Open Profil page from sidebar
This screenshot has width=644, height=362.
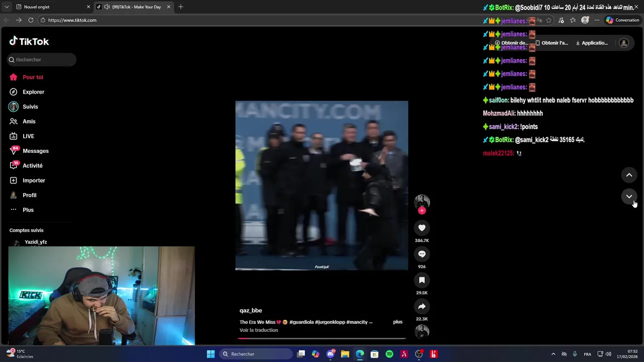coord(23,195)
